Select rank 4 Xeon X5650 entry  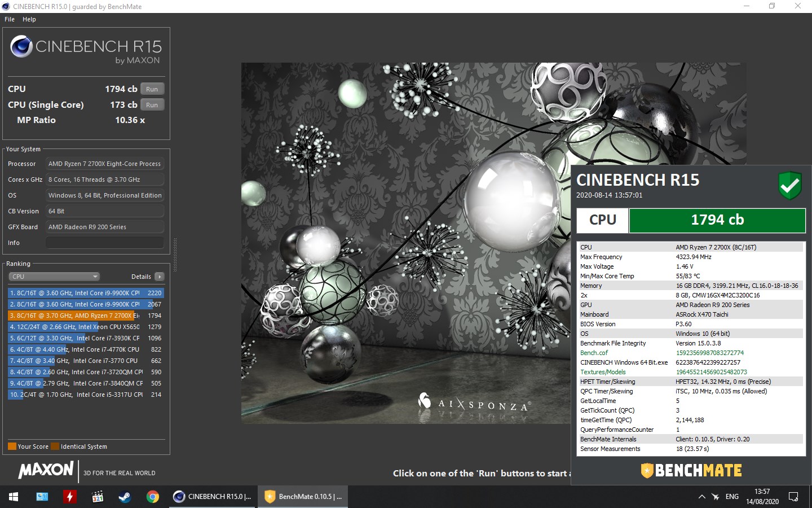tap(86, 327)
